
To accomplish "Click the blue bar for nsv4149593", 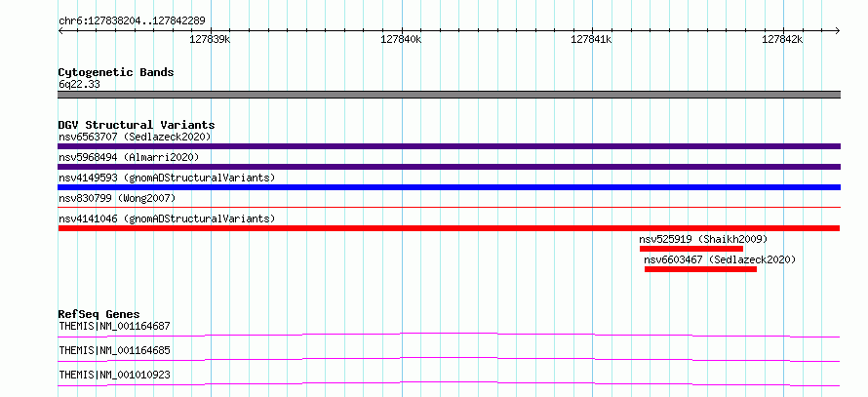I will (449, 187).
